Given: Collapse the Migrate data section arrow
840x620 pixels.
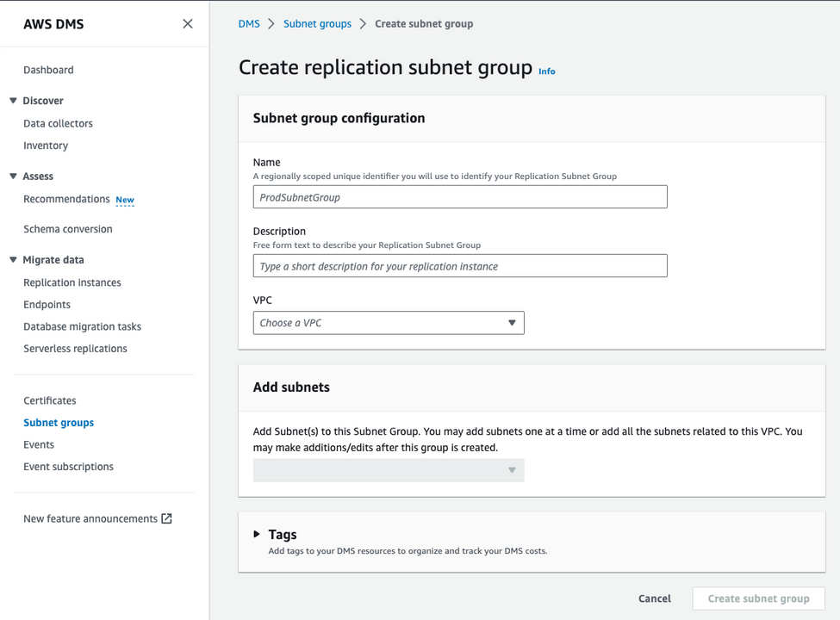Looking at the screenshot, I should (13, 260).
